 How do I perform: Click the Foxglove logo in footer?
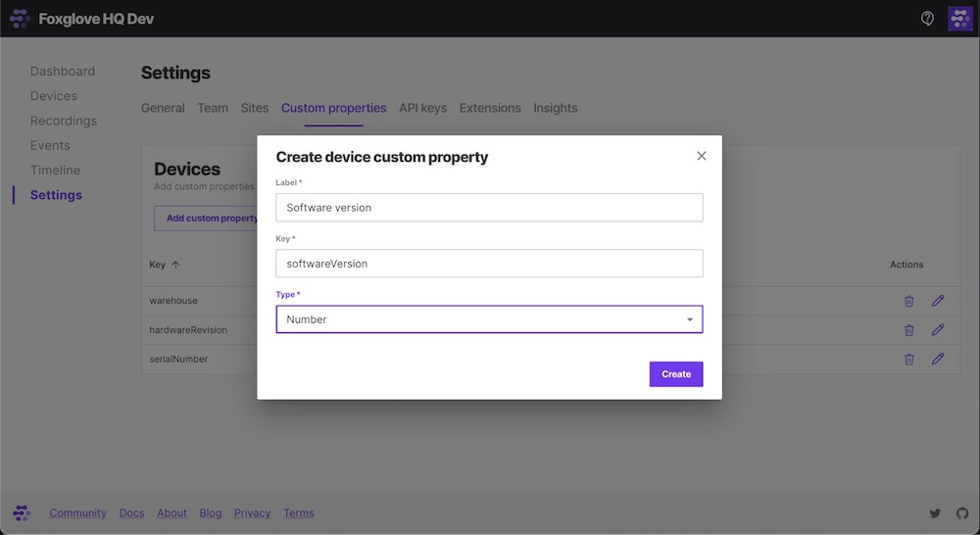point(22,513)
